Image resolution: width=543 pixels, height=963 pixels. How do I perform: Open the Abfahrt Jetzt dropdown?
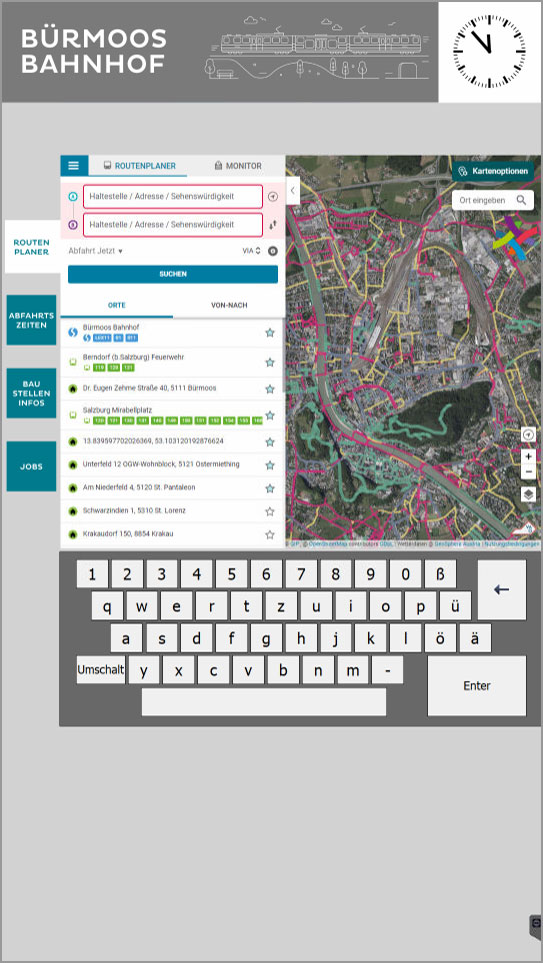(96, 251)
